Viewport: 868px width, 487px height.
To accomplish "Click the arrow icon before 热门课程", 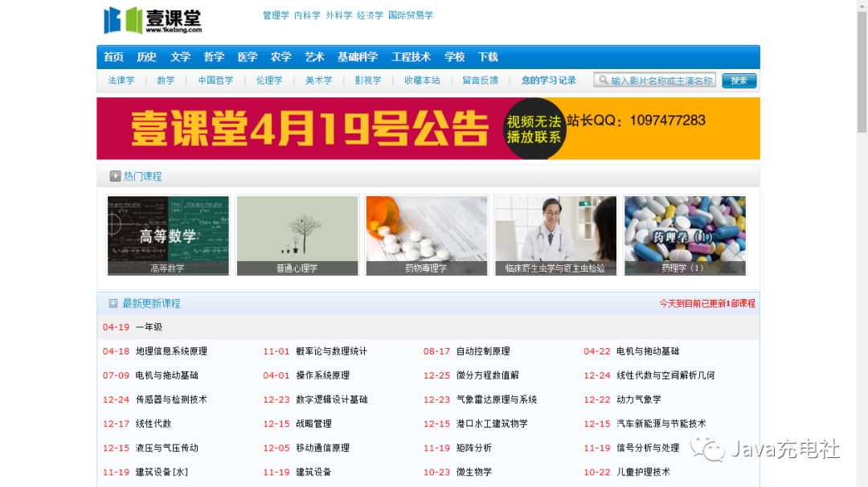I will point(114,175).
